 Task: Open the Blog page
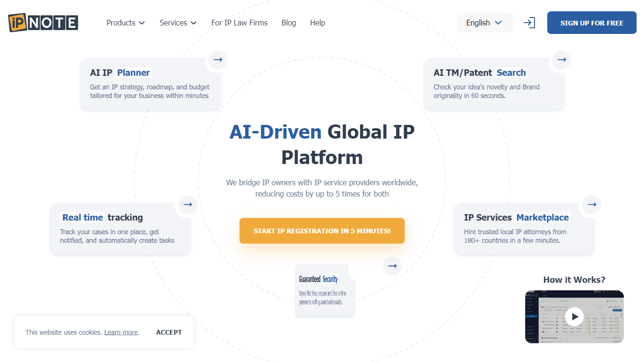pos(289,23)
